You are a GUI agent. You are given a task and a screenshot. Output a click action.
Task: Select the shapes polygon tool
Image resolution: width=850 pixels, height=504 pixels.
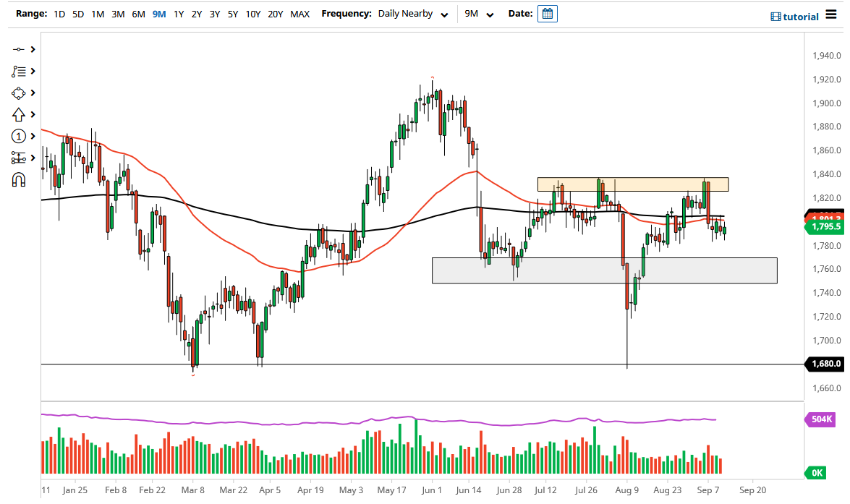coord(18,93)
